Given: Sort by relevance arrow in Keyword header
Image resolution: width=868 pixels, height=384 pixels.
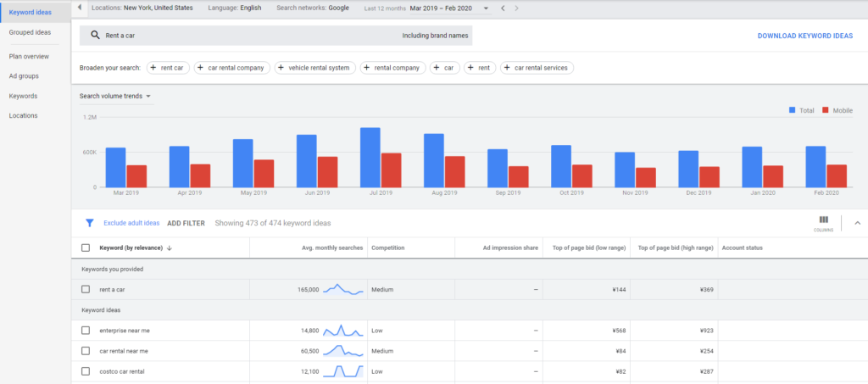Looking at the screenshot, I should (x=170, y=248).
